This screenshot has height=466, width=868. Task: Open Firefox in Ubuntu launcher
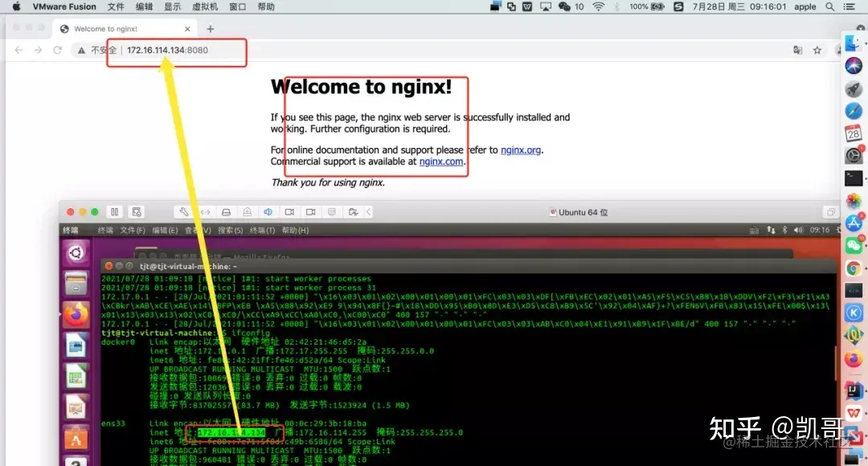pos(76,316)
